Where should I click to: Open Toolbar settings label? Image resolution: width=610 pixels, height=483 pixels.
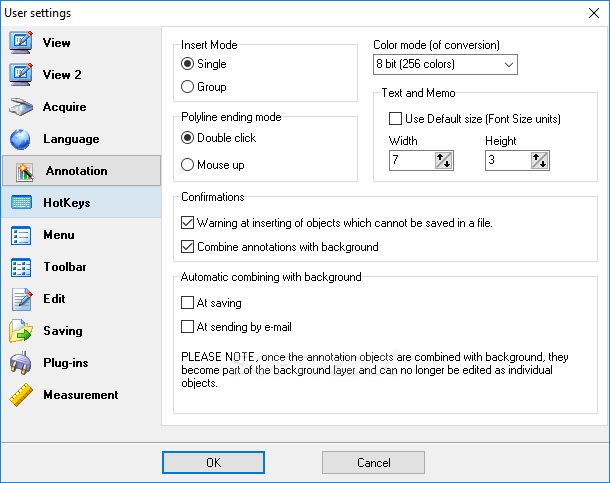pos(65,267)
